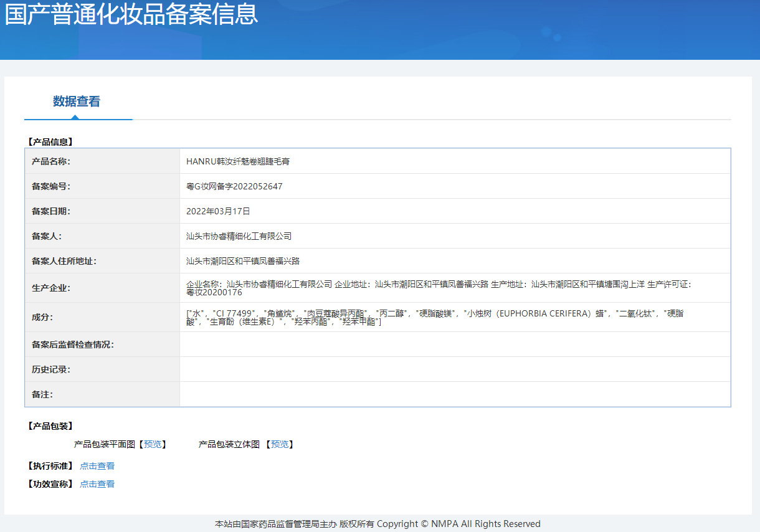Image resolution: width=760 pixels, height=532 pixels.
Task: Open the 数据查看 tab
Action: coord(77,102)
